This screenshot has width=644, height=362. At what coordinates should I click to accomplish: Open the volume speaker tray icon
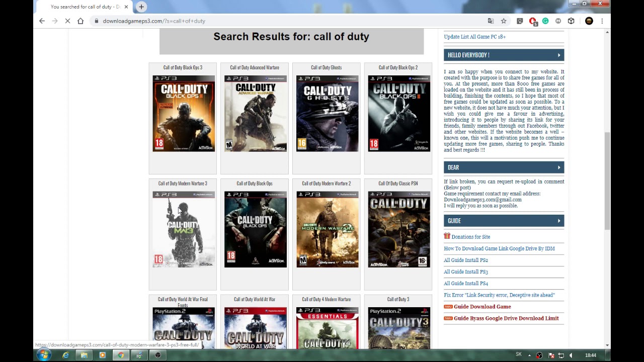(x=572, y=355)
